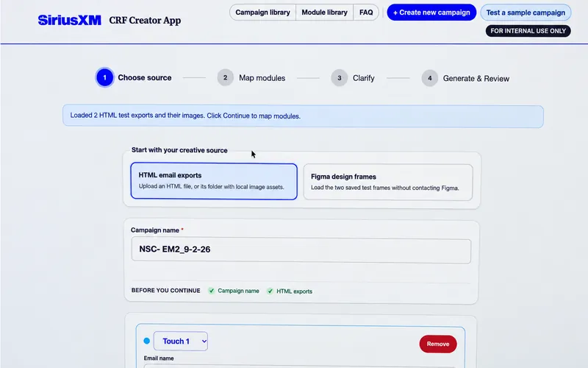Screen dimensions: 588x368
Task: Click the blue dot beside Touch 1
Action: pos(146,341)
